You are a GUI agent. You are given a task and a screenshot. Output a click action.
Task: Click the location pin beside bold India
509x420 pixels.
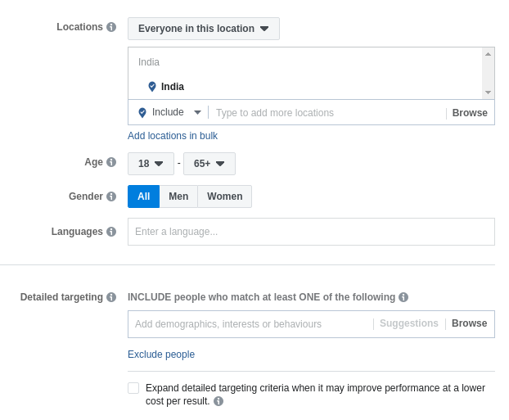coord(152,87)
